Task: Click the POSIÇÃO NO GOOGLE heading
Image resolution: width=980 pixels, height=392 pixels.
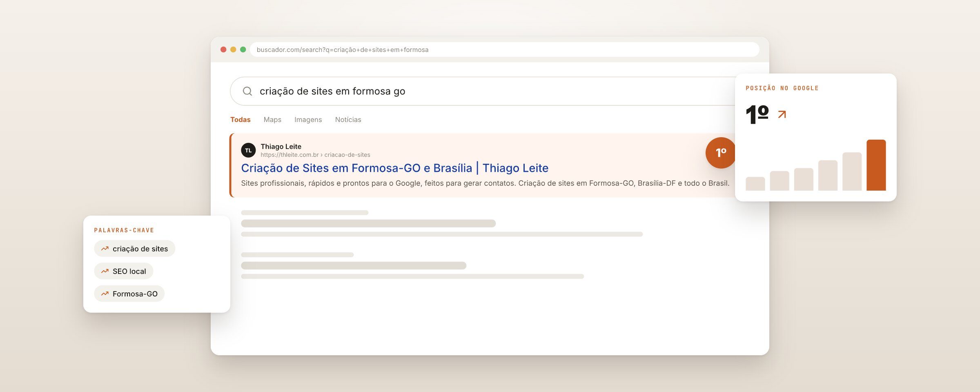Action: tap(782, 88)
